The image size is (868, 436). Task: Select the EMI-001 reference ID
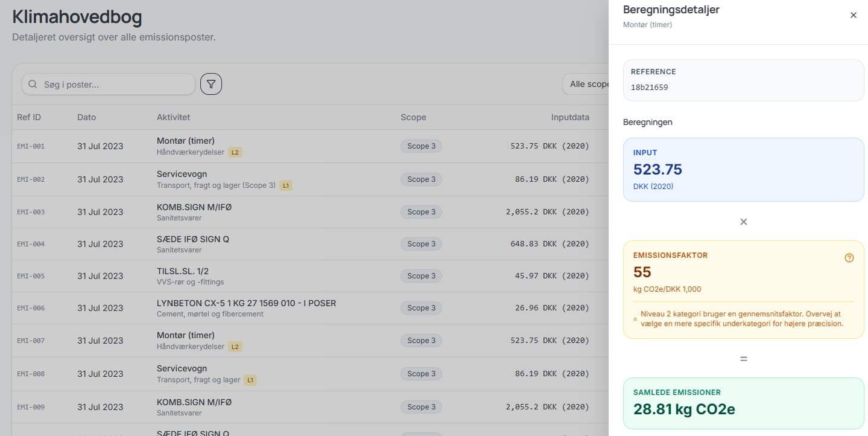(31, 146)
